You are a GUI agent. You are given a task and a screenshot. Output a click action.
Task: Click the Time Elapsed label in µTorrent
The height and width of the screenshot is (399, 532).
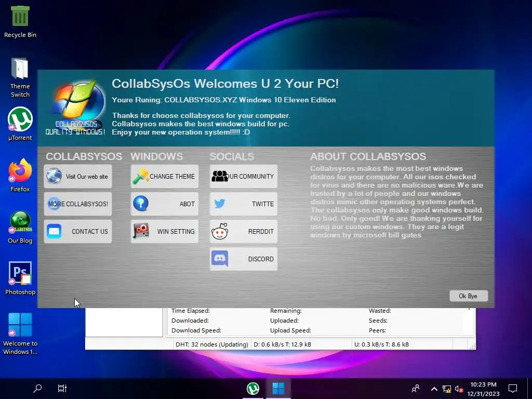(x=190, y=311)
